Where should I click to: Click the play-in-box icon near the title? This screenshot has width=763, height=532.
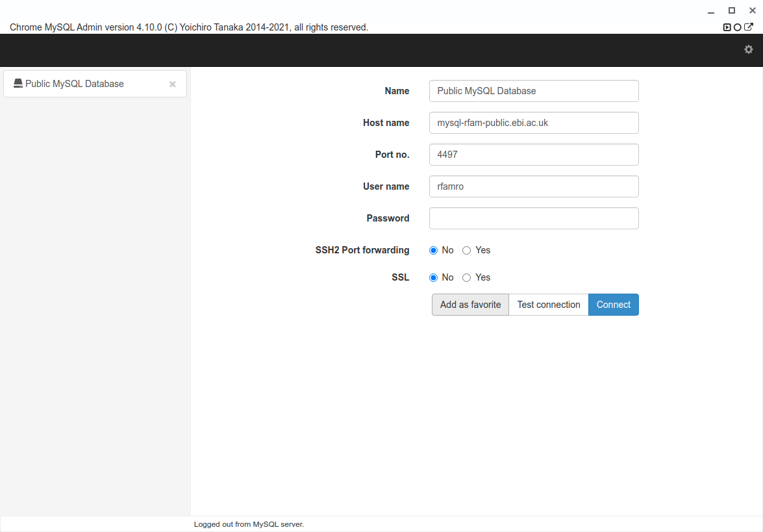[727, 27]
